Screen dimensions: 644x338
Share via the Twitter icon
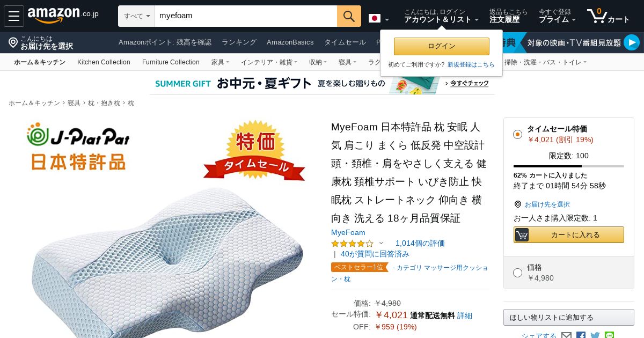pyautogui.click(x=595, y=335)
